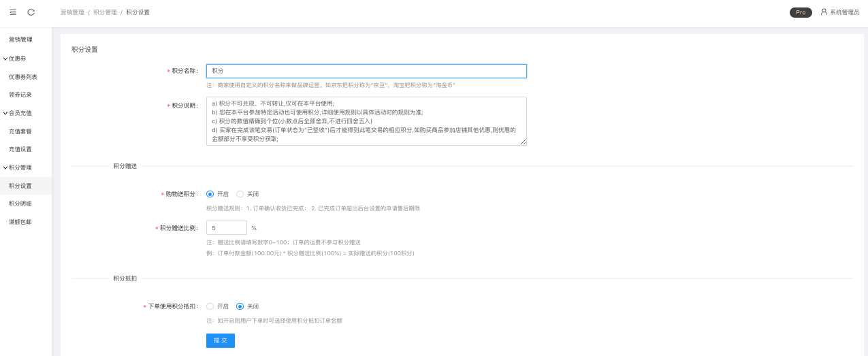Open 积分明细 in sidebar
Viewport: 868px width, 356px height.
pyautogui.click(x=20, y=204)
